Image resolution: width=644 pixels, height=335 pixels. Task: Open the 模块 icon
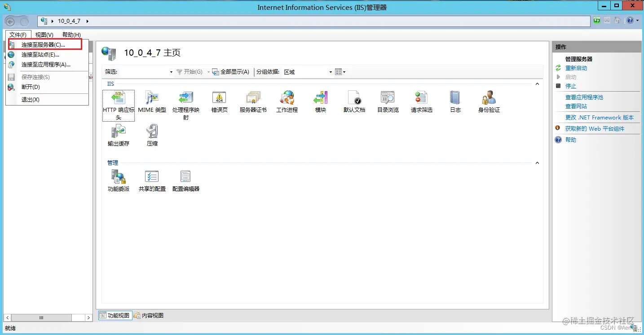pyautogui.click(x=321, y=98)
